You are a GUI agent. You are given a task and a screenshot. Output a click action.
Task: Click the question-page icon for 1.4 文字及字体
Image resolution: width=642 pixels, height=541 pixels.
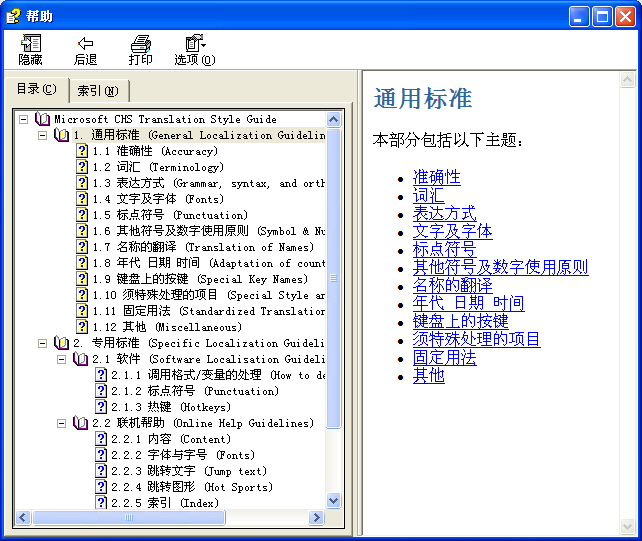pyautogui.click(x=82, y=199)
